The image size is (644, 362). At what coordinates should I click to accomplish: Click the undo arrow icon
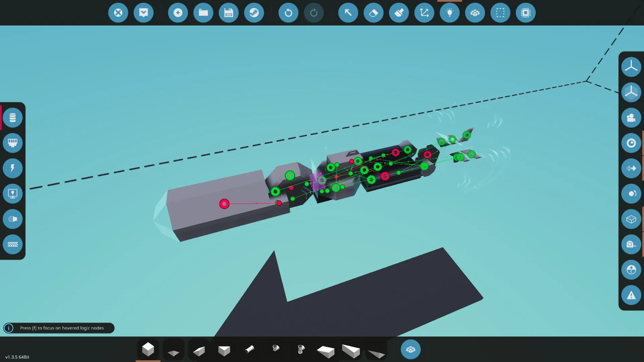288,13
